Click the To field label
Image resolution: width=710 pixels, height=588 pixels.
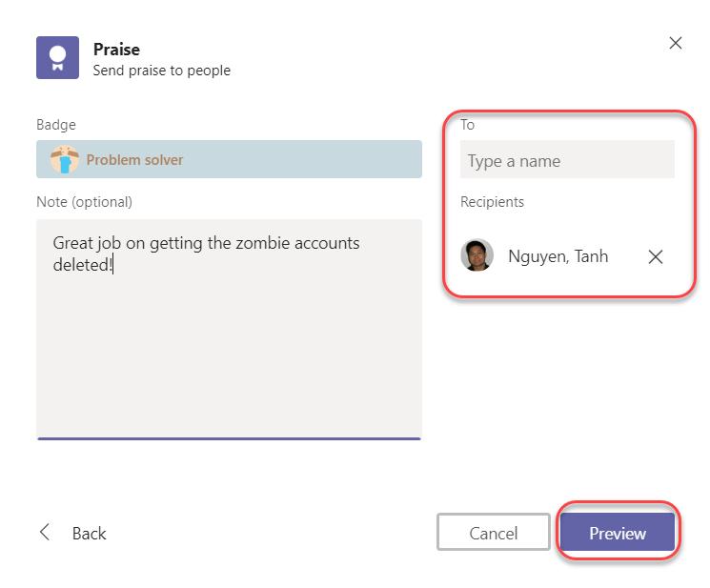click(x=467, y=125)
